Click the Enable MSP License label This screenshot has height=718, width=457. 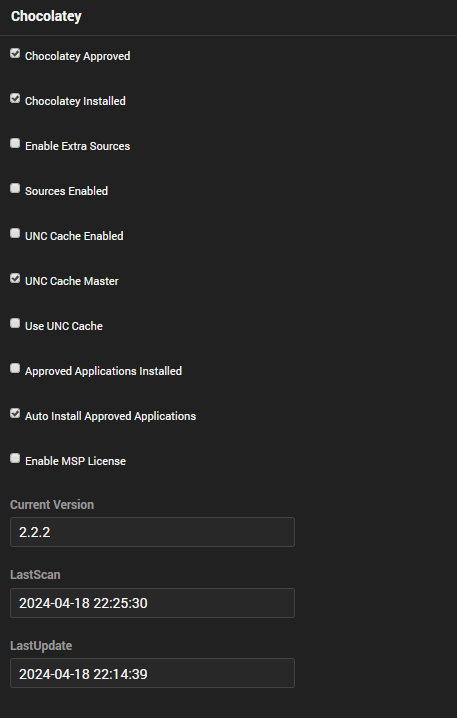click(75, 461)
